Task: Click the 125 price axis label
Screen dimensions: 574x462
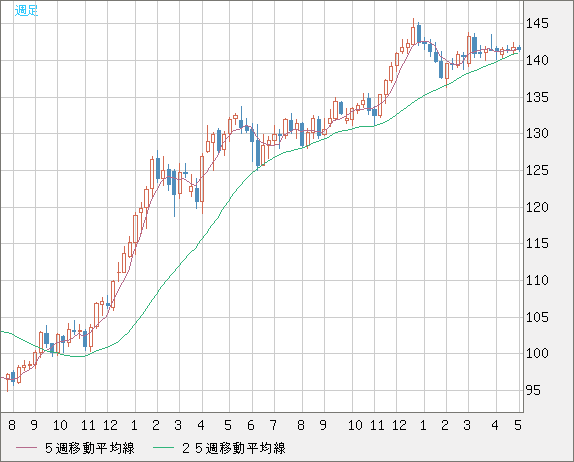Action: pyautogui.click(x=537, y=171)
